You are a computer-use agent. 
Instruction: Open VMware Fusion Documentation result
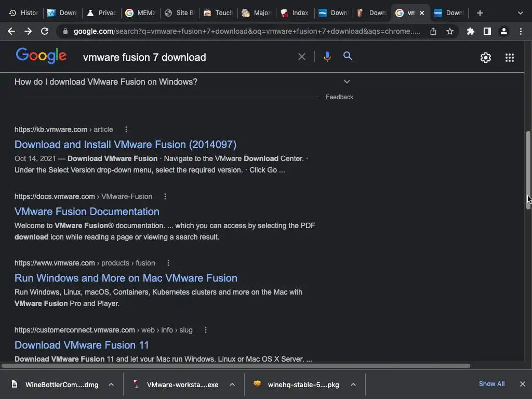pyautogui.click(x=87, y=211)
